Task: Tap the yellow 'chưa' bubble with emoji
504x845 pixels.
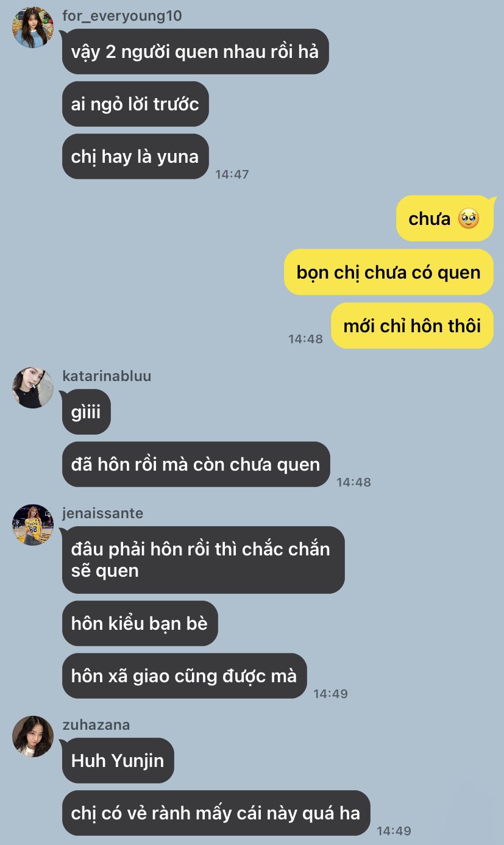Action: click(445, 218)
